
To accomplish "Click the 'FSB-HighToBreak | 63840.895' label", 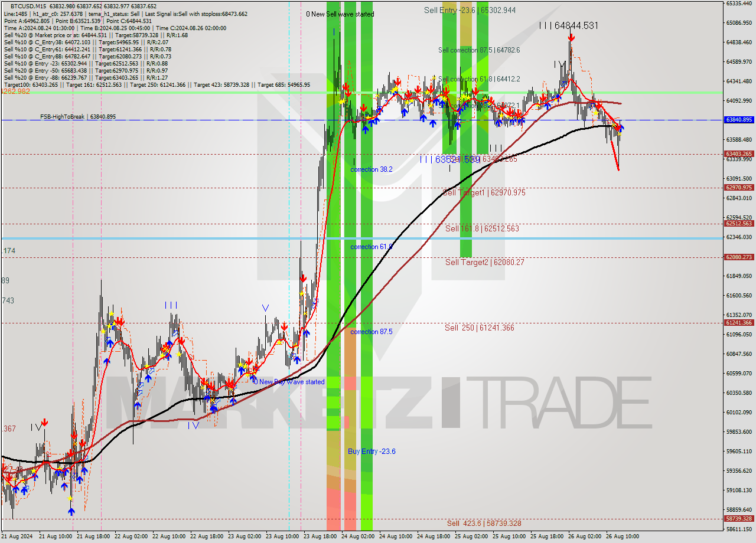I will pos(78,117).
